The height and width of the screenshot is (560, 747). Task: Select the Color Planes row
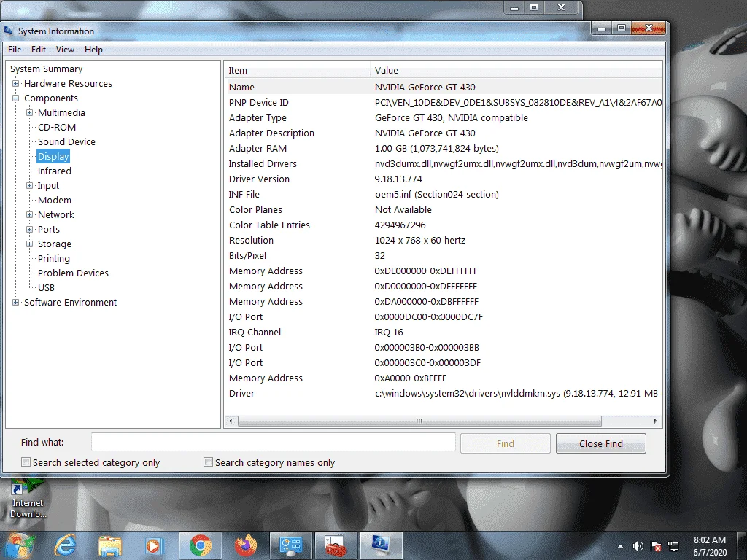click(444, 209)
